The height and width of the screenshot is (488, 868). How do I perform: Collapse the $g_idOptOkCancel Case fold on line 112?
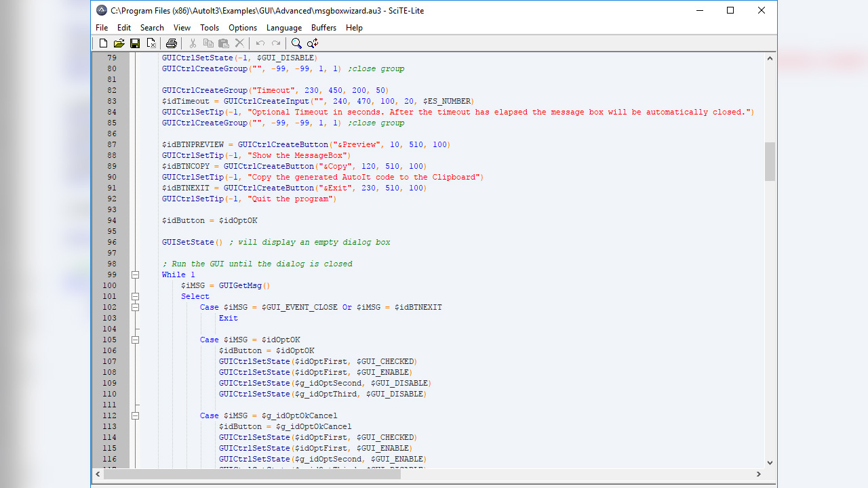click(x=135, y=415)
